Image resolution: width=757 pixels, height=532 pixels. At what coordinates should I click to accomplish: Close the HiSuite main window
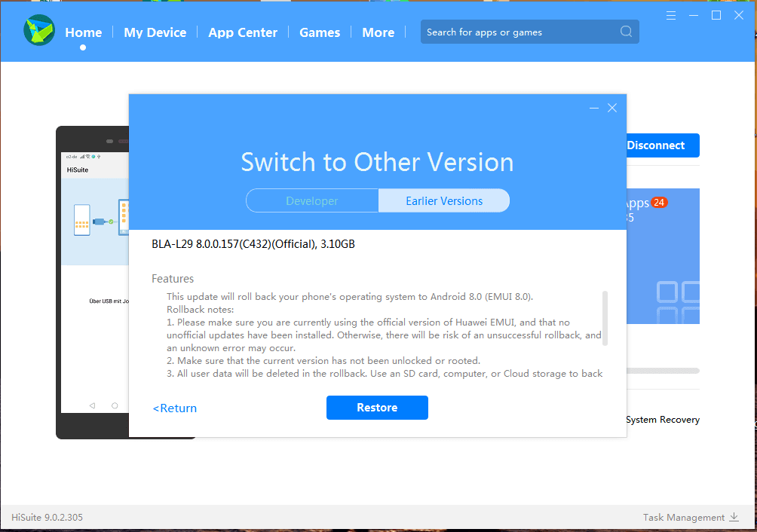click(739, 15)
